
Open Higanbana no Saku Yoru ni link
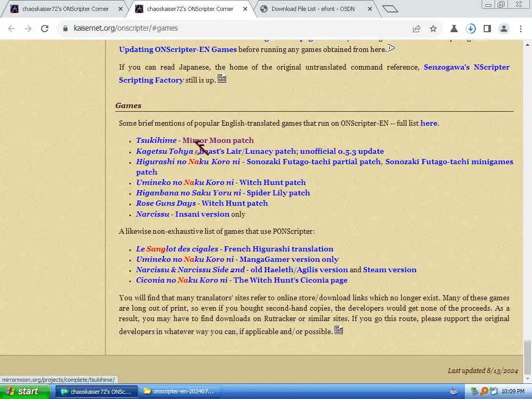(x=189, y=193)
